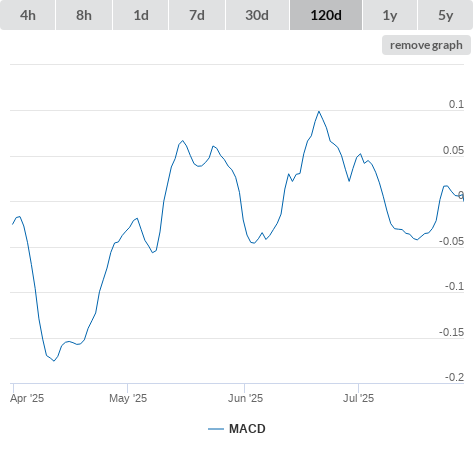Click the -0.15 y-axis value

point(452,332)
